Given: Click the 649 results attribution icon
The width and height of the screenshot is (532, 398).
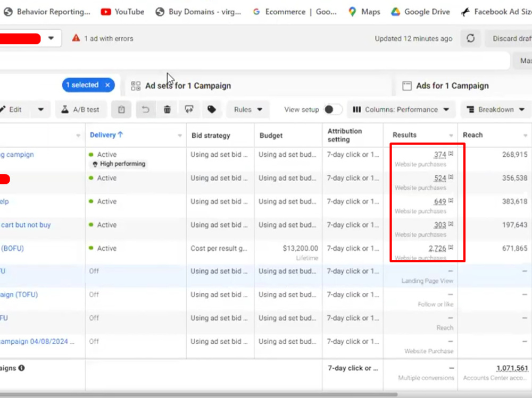Looking at the screenshot, I should coord(451,200).
